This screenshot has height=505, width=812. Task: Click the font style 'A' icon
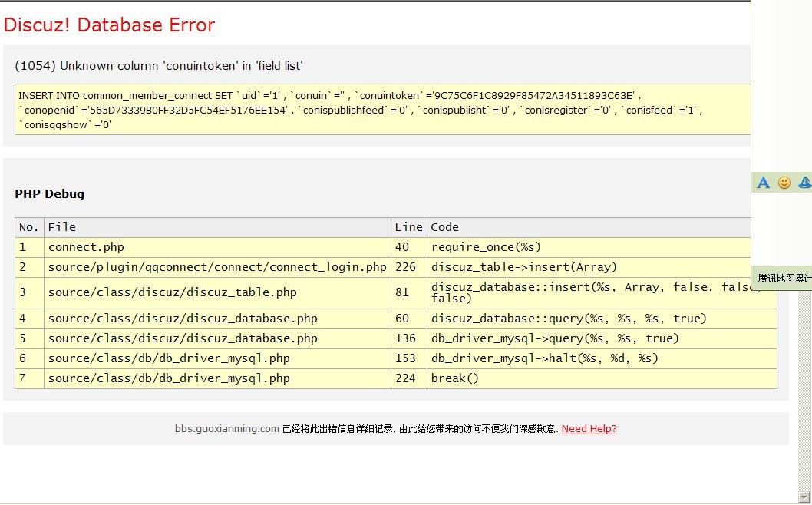[x=763, y=183]
